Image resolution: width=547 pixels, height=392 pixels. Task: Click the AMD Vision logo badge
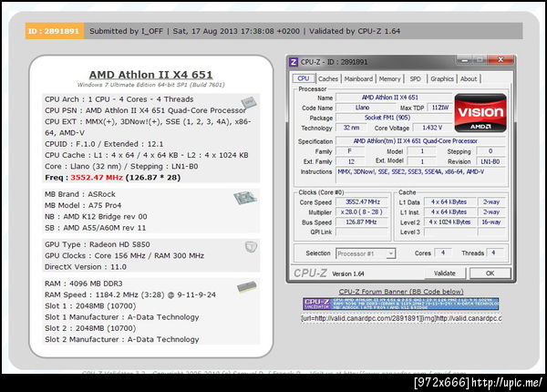point(480,113)
